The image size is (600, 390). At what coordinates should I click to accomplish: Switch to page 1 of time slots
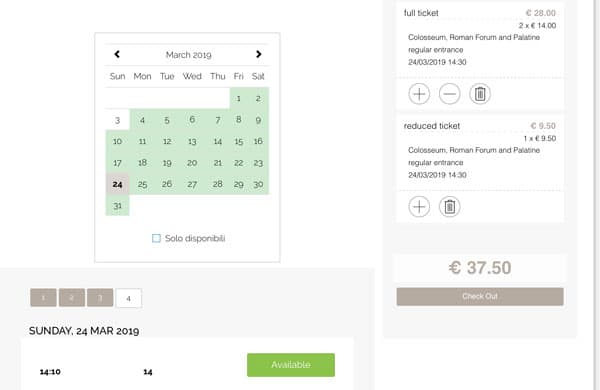click(43, 298)
